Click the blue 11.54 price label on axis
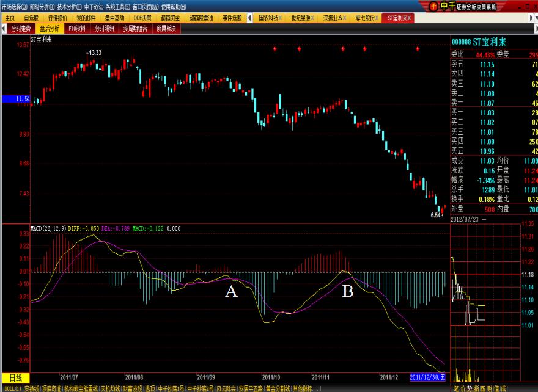 (15, 98)
